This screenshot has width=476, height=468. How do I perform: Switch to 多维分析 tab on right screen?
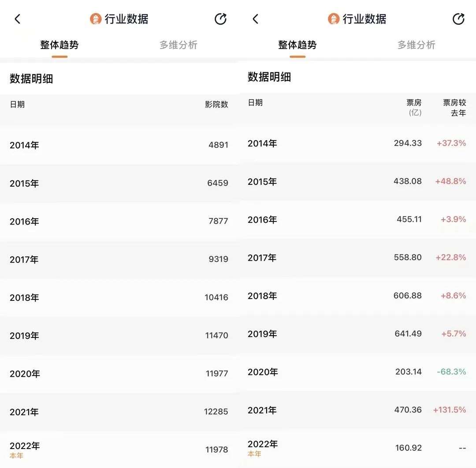(x=416, y=45)
